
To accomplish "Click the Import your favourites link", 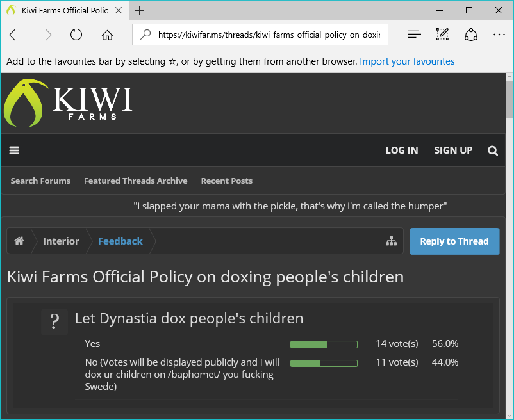I will coord(407,61).
